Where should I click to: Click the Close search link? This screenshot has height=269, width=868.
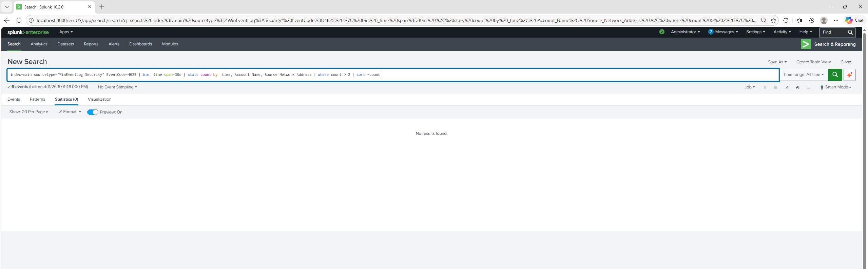[846, 62]
